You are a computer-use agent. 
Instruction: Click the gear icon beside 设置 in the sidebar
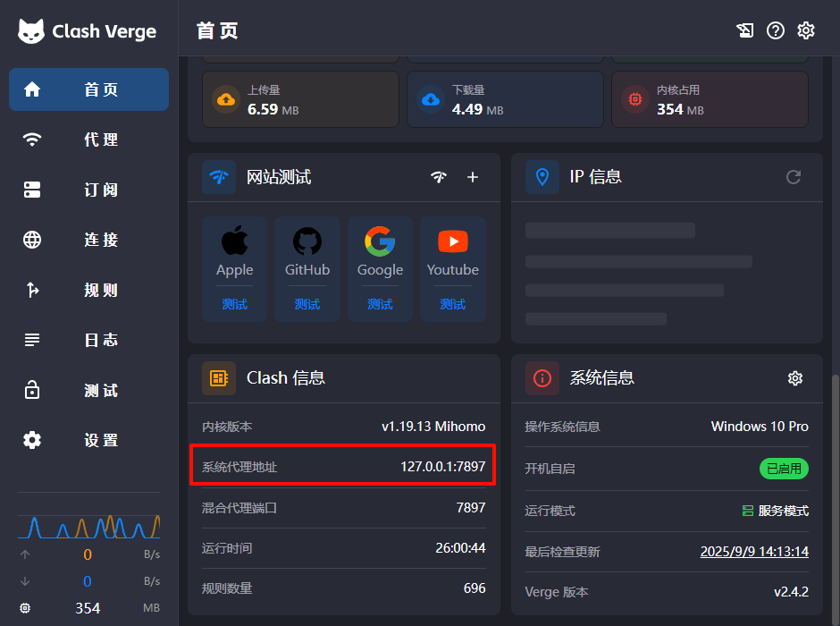pos(32,440)
